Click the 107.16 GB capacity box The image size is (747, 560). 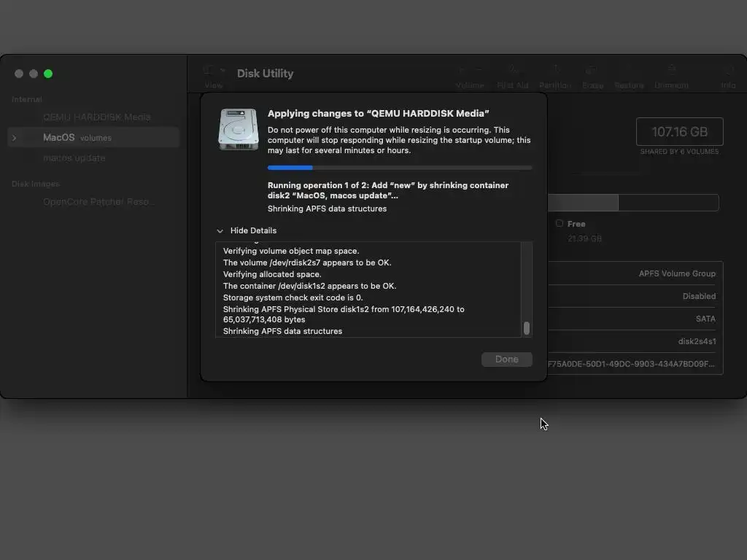tap(679, 131)
